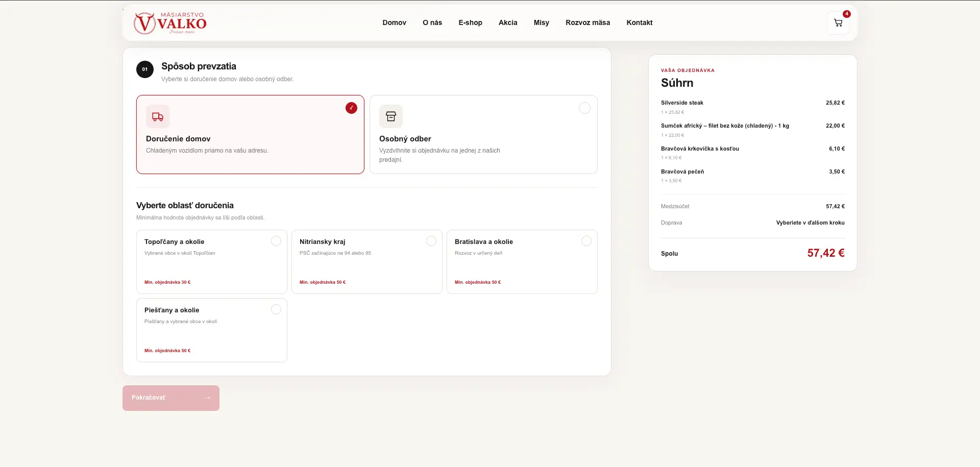Click the step 01 circle marker
The height and width of the screenshot is (467, 980).
pyautogui.click(x=145, y=69)
